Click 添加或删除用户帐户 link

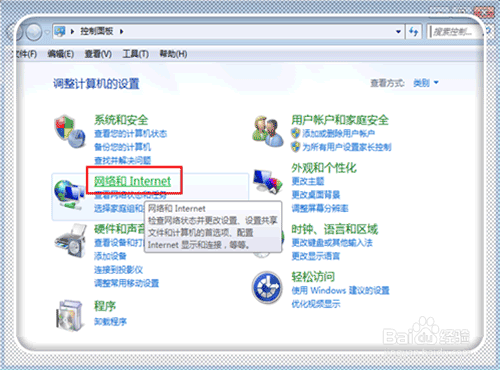[x=339, y=134]
